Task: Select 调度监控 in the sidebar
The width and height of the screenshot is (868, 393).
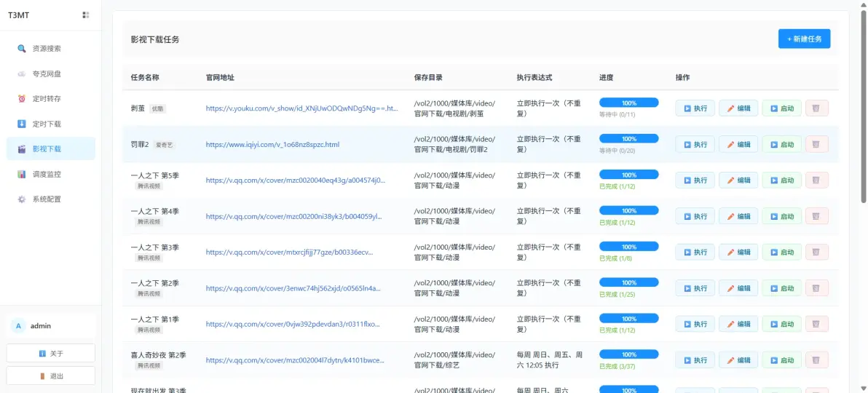Action: pos(47,174)
